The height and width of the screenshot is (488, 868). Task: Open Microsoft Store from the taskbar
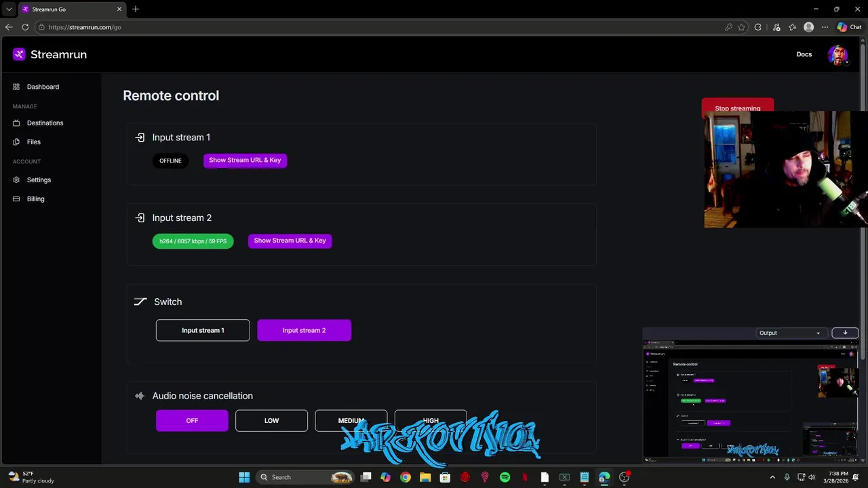pyautogui.click(x=445, y=477)
